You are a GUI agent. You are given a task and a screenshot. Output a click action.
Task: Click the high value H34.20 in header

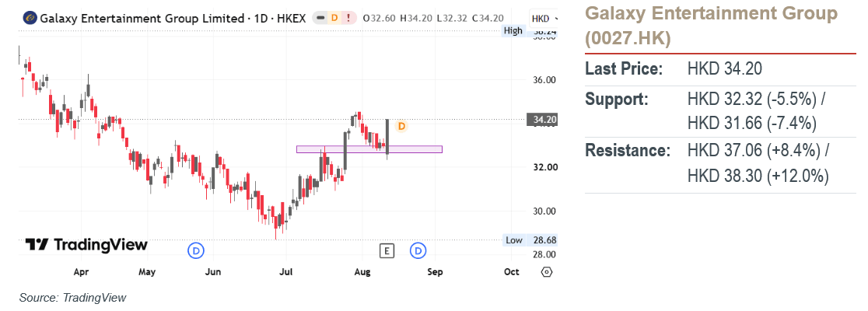(418, 18)
